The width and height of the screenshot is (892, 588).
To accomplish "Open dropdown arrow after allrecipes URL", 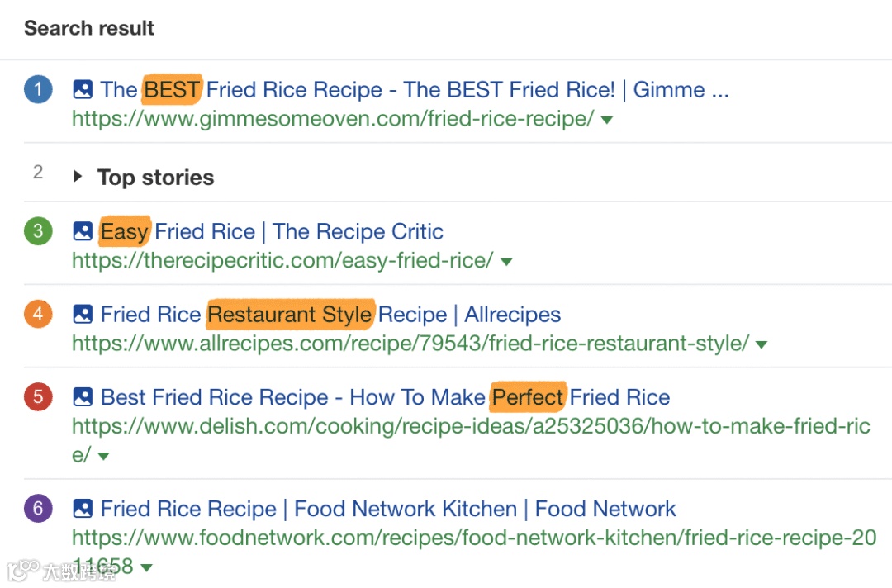I will tap(762, 344).
